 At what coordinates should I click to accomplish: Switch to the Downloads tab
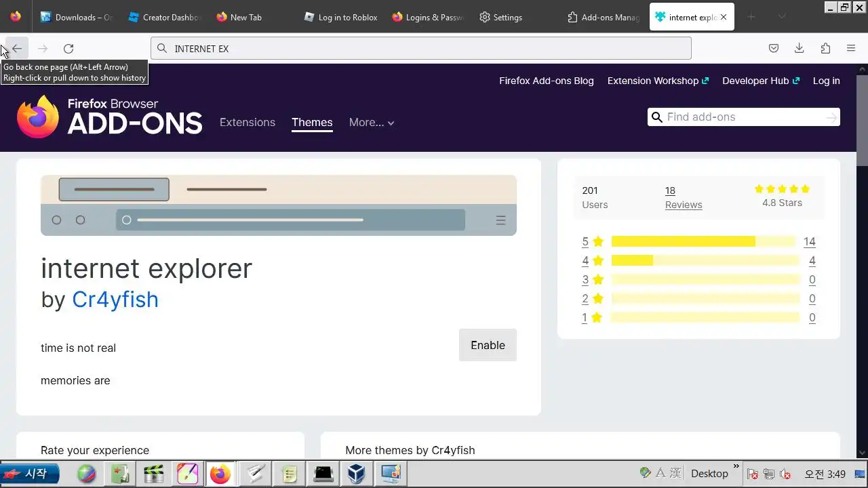pos(75,17)
